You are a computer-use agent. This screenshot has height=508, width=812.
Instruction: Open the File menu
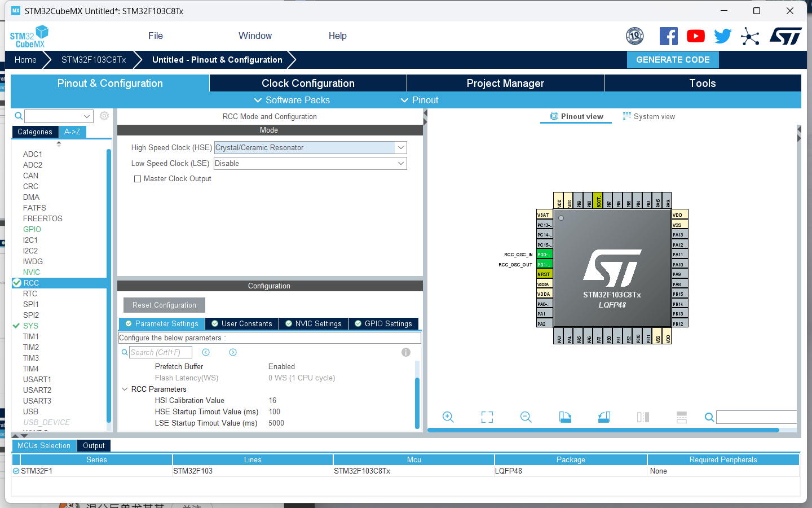(x=156, y=36)
